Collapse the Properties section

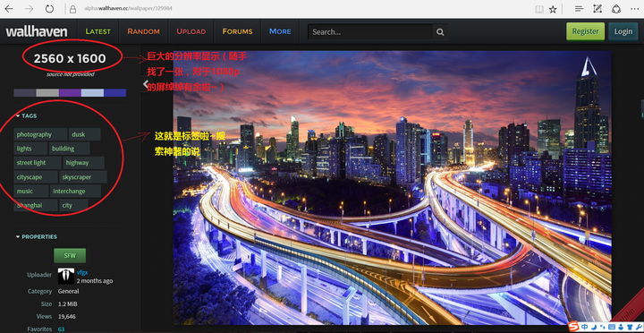point(36,237)
